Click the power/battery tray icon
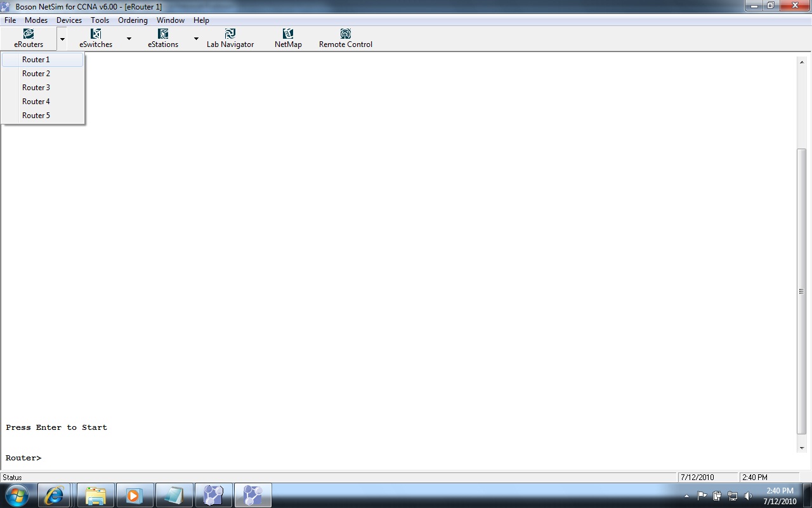 [x=717, y=496]
